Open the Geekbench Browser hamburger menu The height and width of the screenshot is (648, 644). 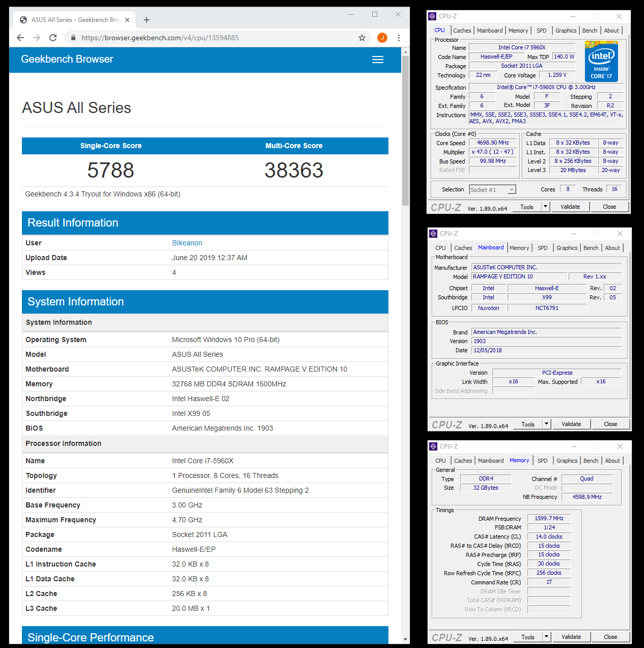click(x=378, y=60)
